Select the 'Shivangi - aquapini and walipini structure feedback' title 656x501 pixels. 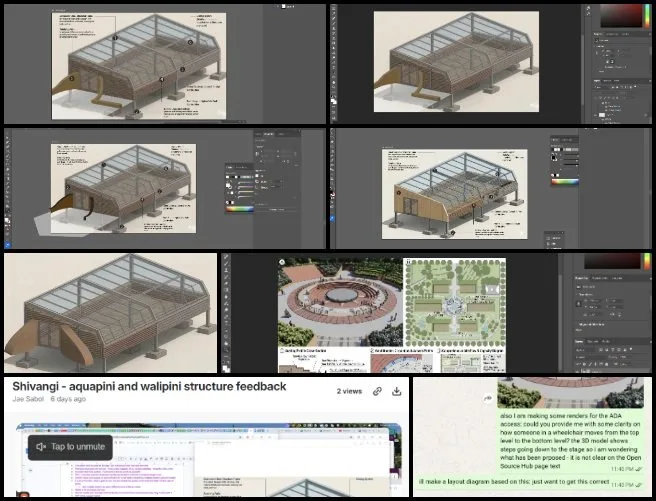[149, 386]
